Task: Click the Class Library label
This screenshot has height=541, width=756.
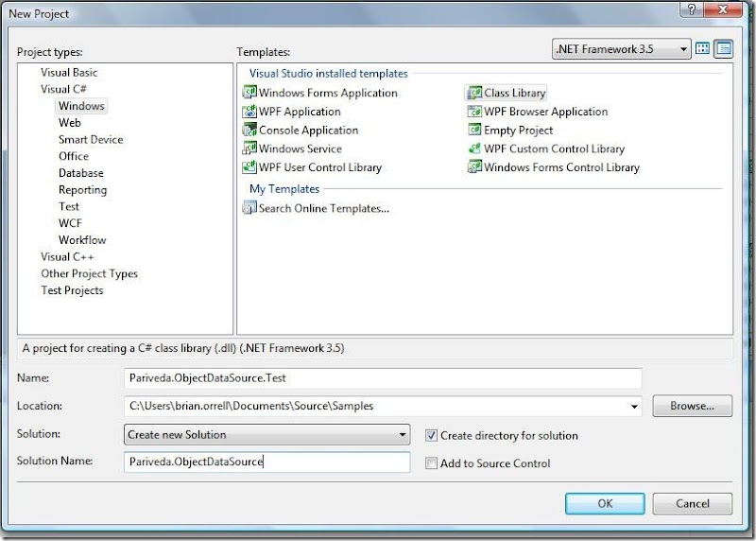Action: coord(514,93)
